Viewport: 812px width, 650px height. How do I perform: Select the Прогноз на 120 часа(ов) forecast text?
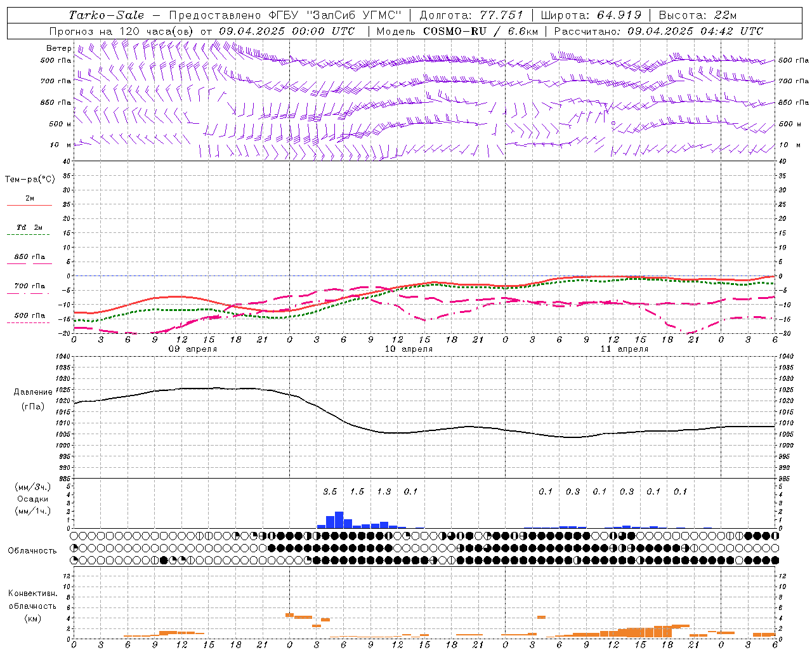(x=122, y=31)
